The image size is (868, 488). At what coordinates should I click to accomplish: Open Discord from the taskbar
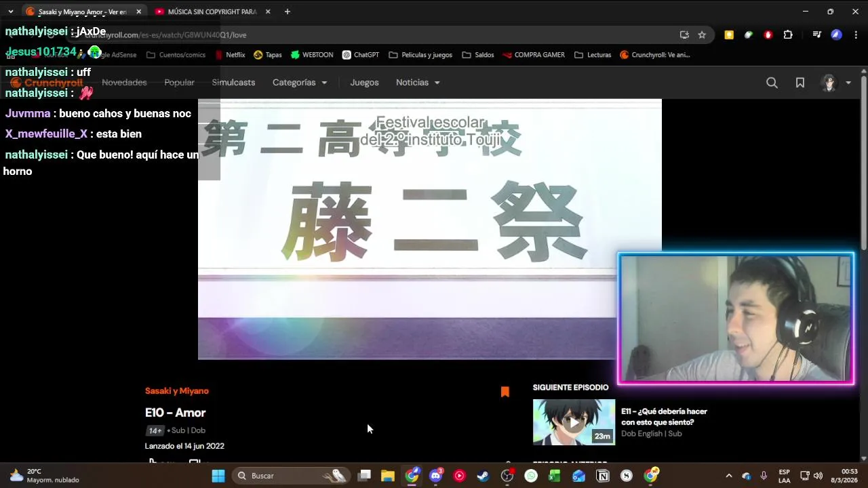pos(436,476)
